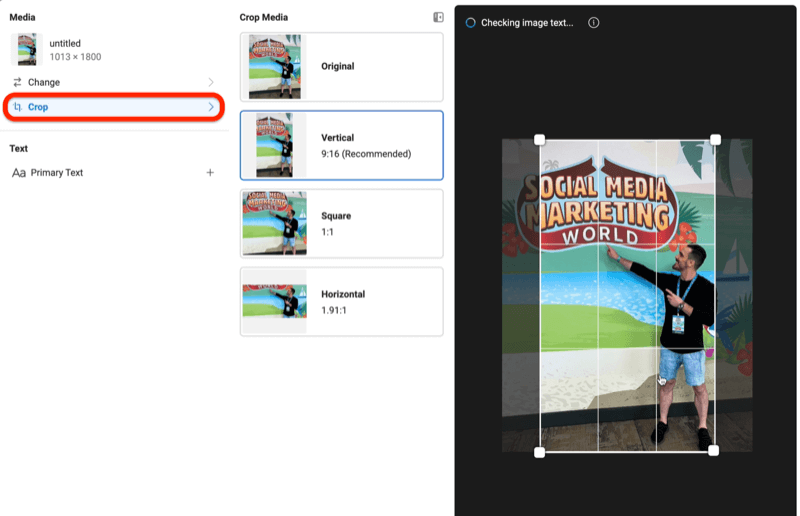Choose the Original crop option
800x516 pixels.
click(x=342, y=67)
